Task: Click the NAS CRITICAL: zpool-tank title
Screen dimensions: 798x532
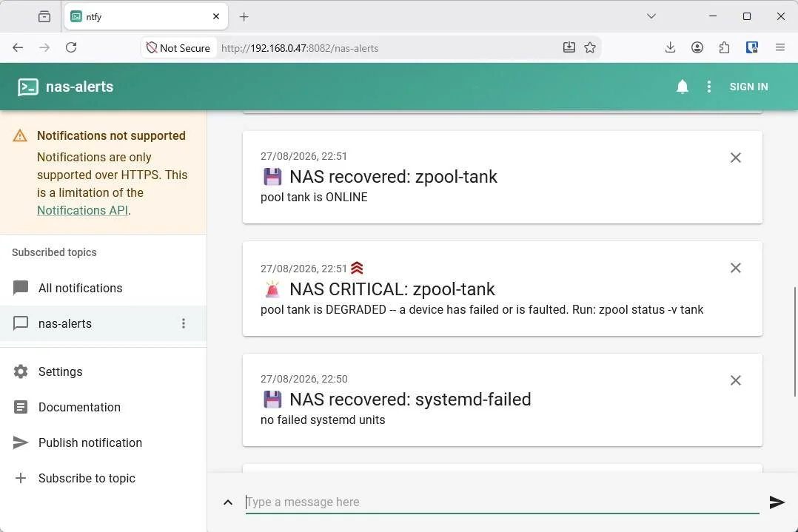Action: click(x=392, y=289)
